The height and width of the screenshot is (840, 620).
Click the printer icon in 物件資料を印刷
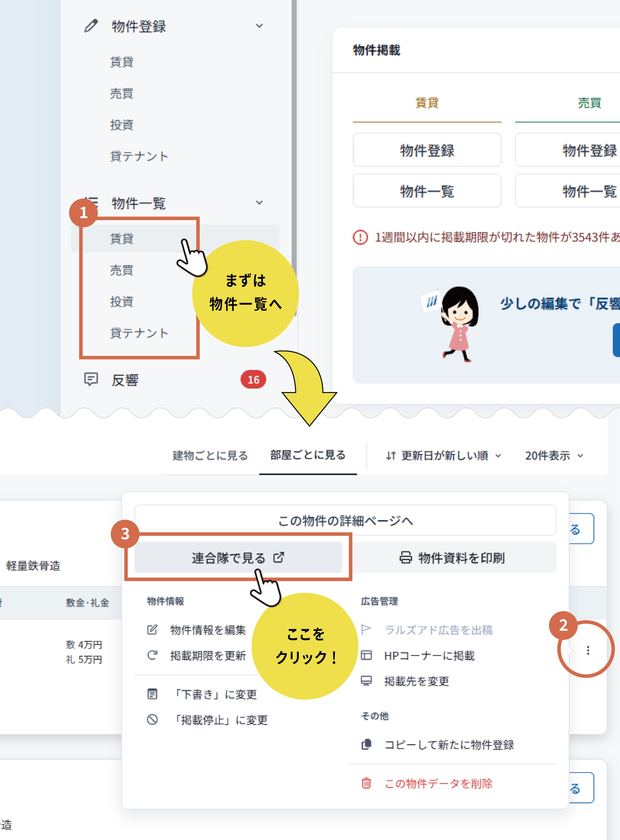pyautogui.click(x=406, y=558)
